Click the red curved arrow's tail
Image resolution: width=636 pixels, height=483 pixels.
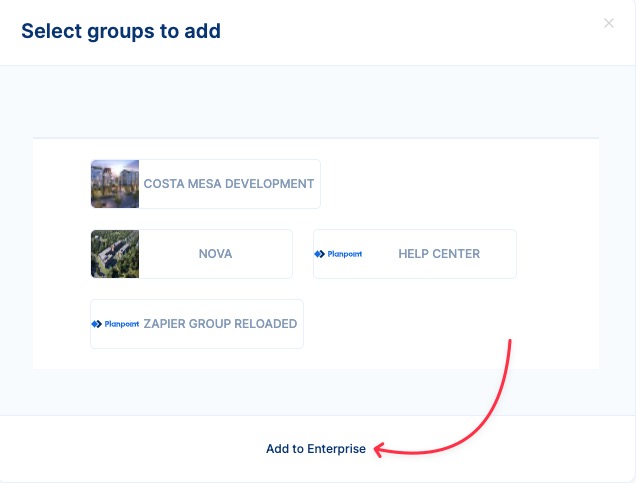point(509,343)
